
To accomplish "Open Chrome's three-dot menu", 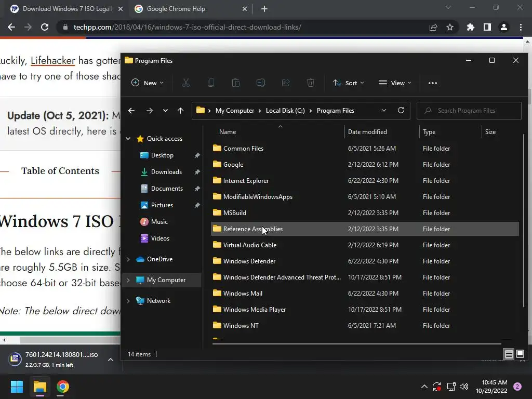I will pos(521,27).
